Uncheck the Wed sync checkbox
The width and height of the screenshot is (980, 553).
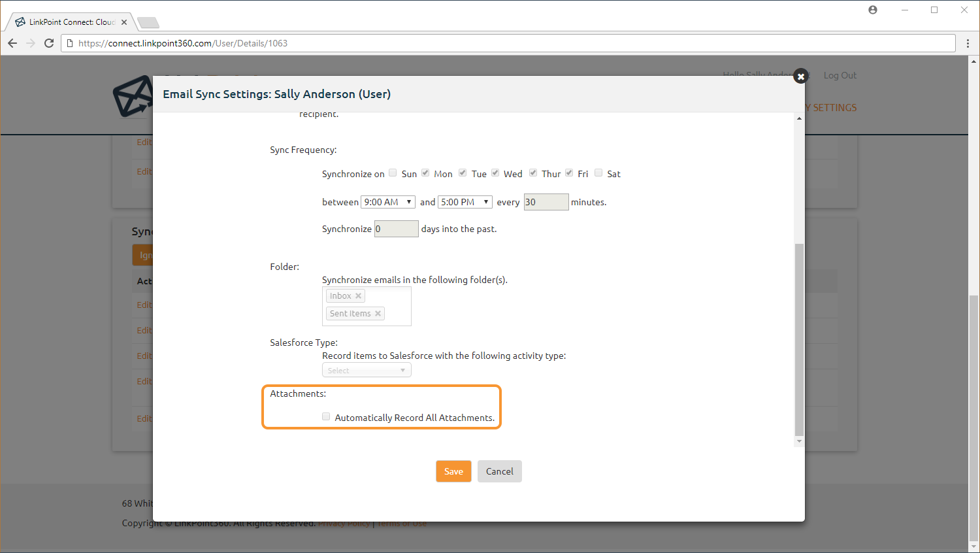pyautogui.click(x=495, y=173)
